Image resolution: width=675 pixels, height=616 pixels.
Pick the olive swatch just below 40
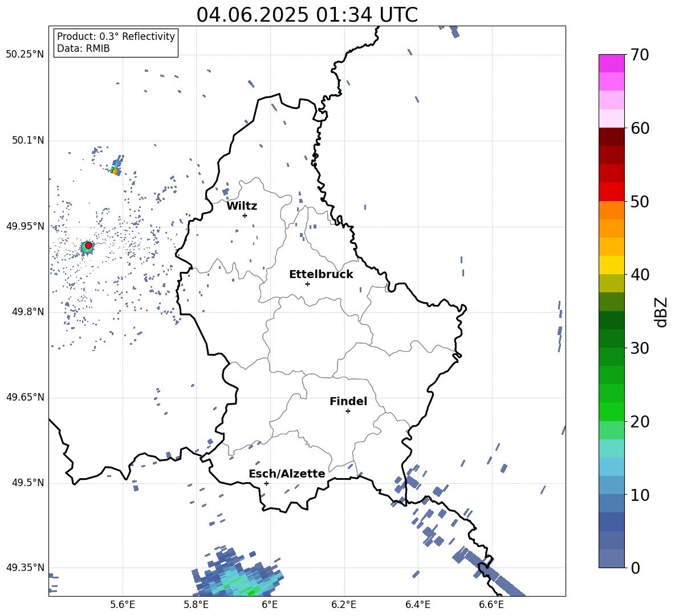[611, 283]
